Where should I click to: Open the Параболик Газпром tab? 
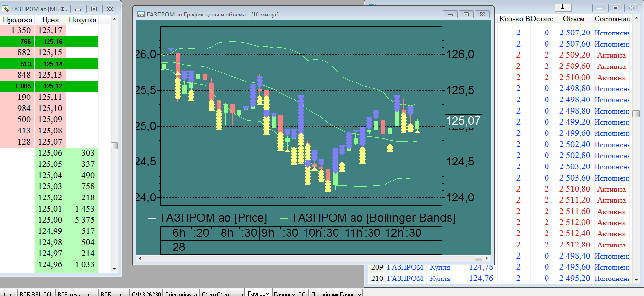(x=336, y=293)
